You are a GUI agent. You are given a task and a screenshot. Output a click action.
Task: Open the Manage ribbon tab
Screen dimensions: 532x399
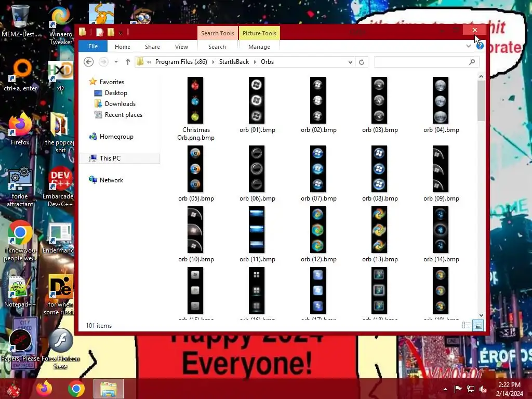[259, 46]
